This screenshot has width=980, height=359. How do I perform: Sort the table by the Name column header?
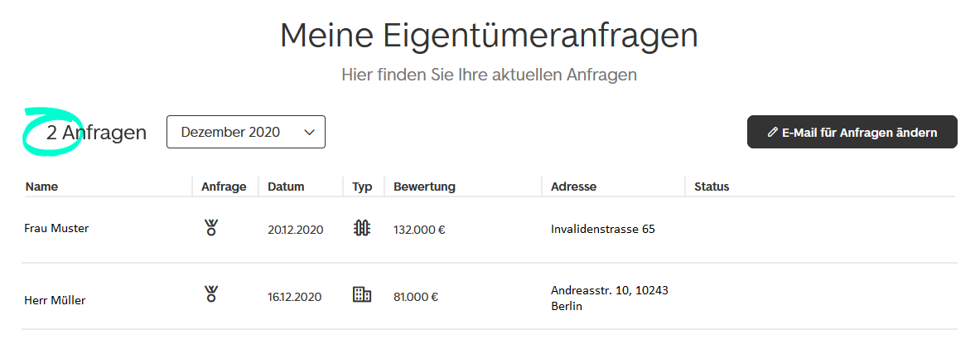tap(41, 187)
